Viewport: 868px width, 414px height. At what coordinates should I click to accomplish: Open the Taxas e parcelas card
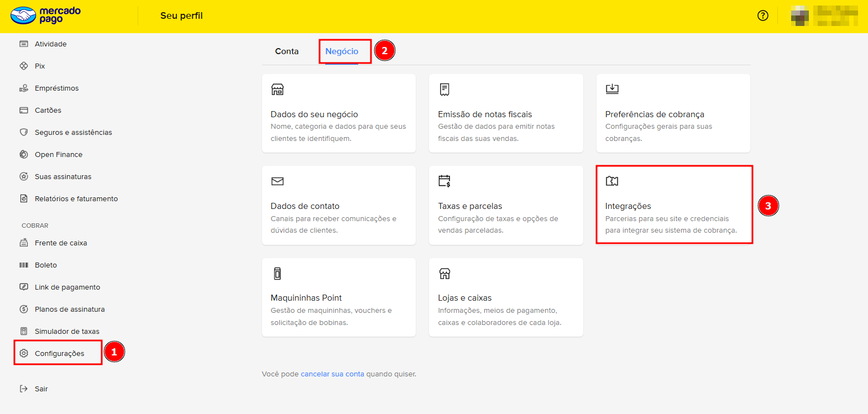tap(505, 206)
